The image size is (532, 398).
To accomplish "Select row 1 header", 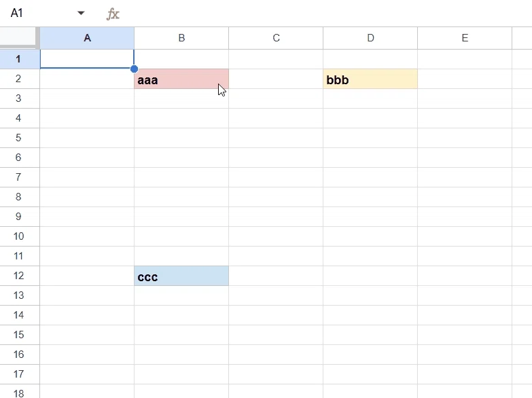I will pyautogui.click(x=19, y=59).
